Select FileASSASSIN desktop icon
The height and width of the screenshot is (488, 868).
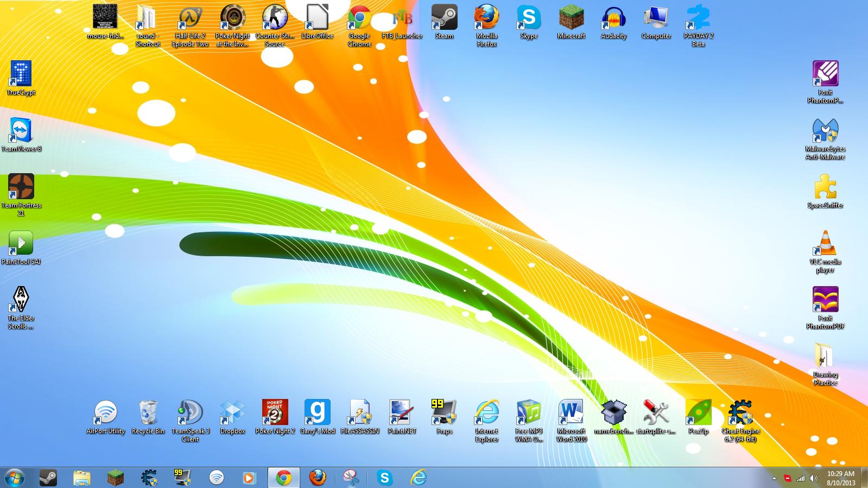tap(359, 417)
